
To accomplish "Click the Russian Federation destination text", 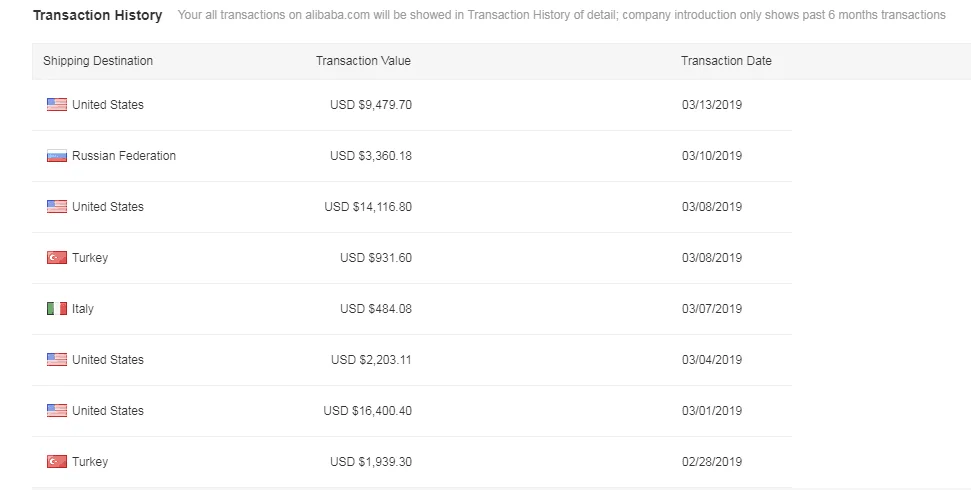I will (124, 156).
